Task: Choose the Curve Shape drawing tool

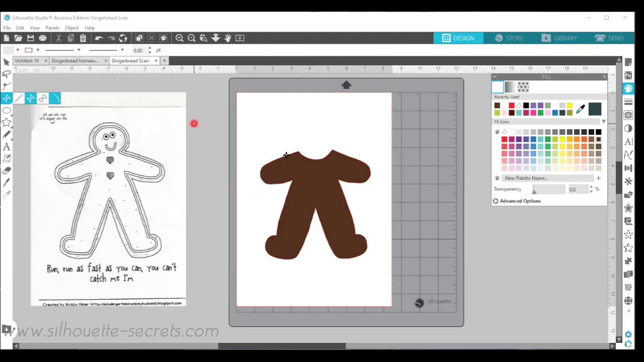Action: tap(43, 99)
